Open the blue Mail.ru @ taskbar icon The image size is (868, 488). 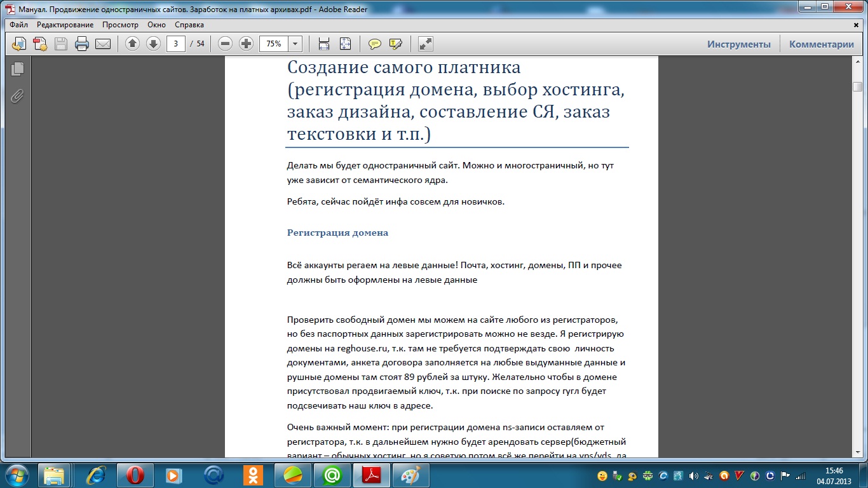[x=214, y=475]
